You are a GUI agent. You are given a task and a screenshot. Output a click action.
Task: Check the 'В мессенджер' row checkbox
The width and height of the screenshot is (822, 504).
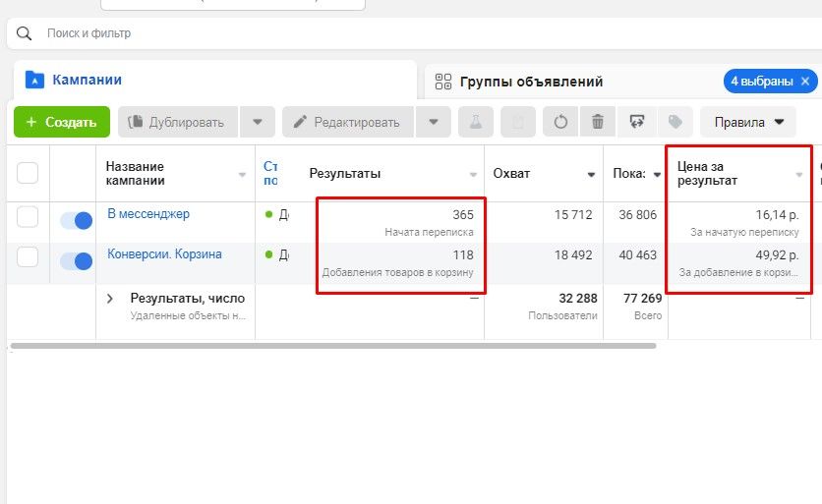pyautogui.click(x=28, y=216)
